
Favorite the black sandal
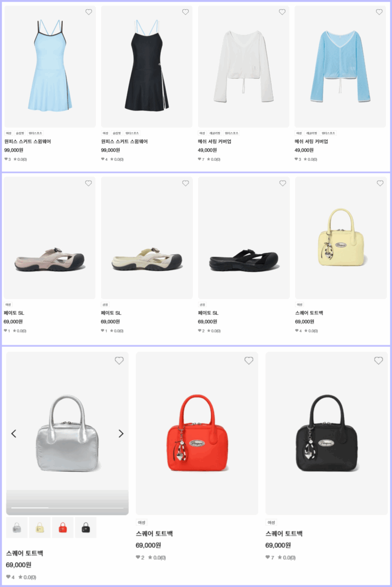pos(283,183)
